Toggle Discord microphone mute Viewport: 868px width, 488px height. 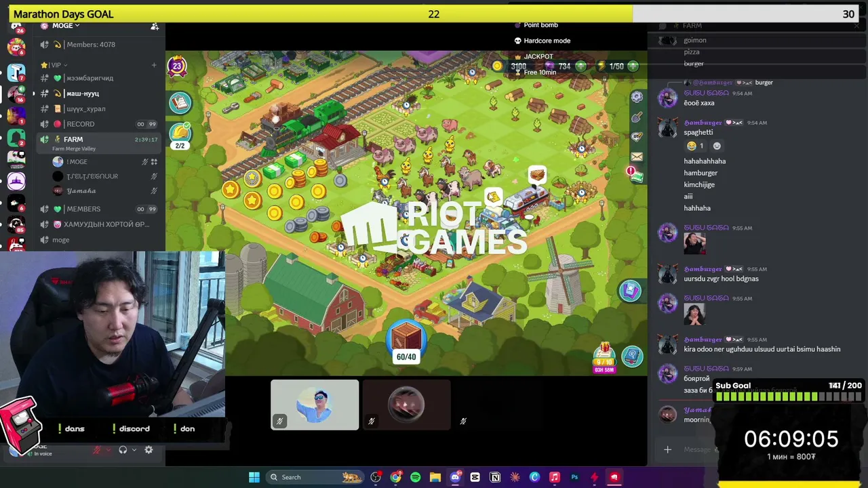click(97, 450)
